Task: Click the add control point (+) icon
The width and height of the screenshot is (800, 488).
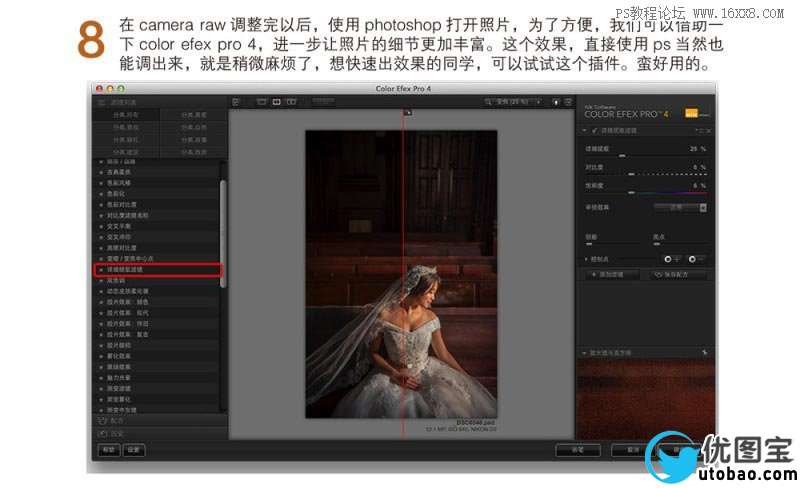Action: pos(670,259)
